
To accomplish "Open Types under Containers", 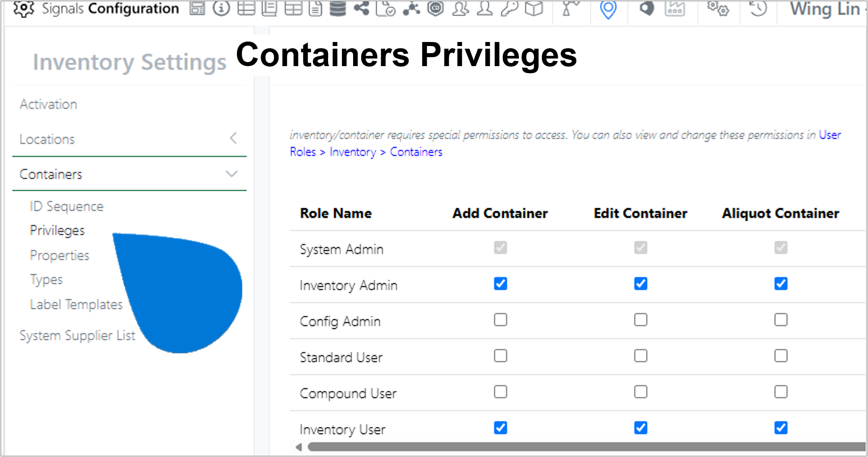I will tap(46, 280).
